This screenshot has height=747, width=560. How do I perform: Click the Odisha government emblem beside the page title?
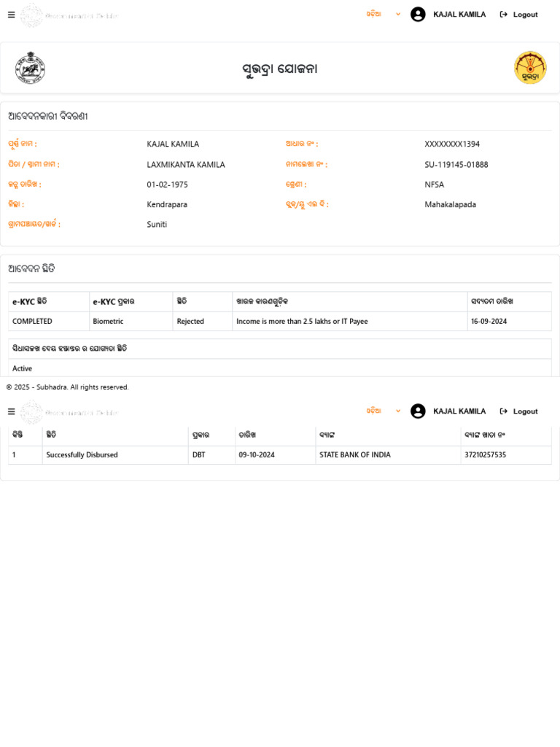(30, 68)
